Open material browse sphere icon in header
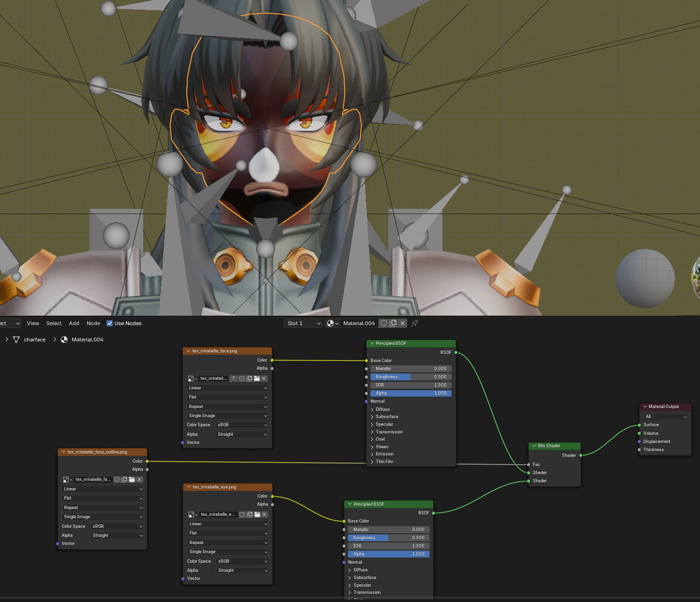This screenshot has width=700, height=602. click(x=332, y=323)
